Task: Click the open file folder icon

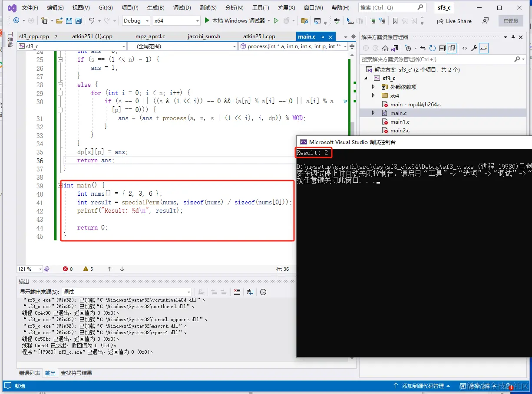Action: pyautogui.click(x=59, y=20)
